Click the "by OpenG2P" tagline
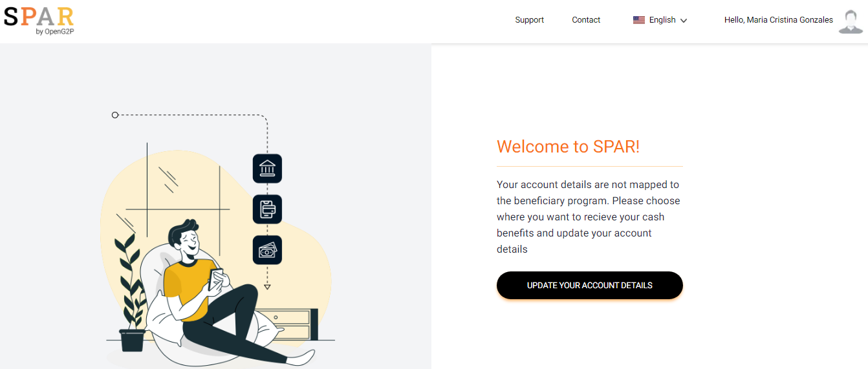868x369 pixels. (x=55, y=31)
